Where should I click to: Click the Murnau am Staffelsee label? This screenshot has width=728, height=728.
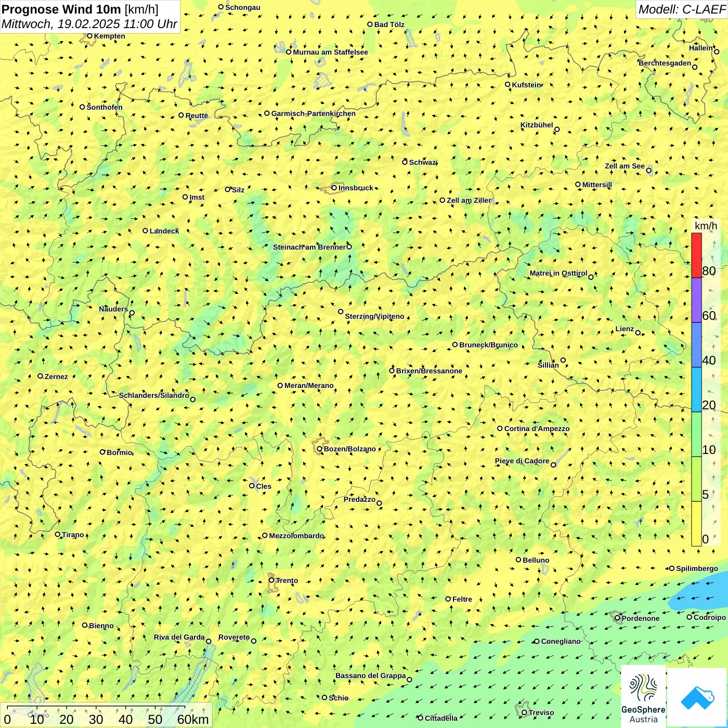330,52
